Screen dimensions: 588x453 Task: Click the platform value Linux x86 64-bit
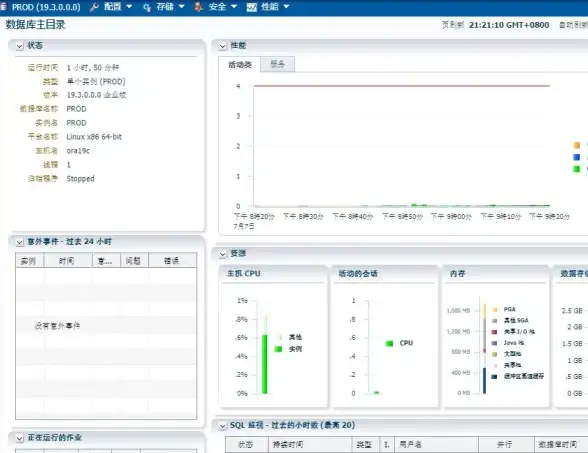[x=94, y=137]
